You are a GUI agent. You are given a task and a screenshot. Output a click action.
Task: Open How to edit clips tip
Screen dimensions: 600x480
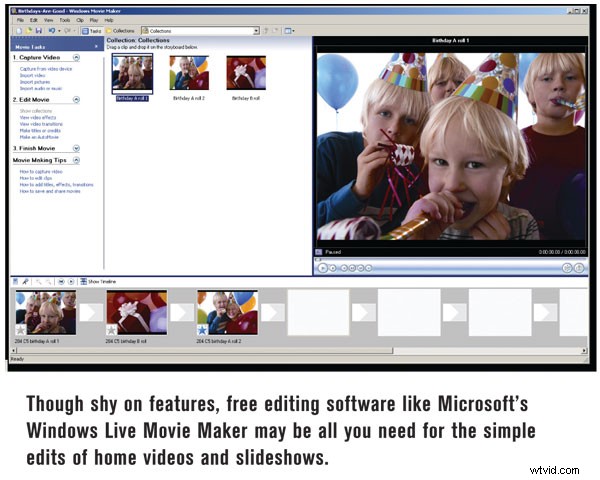(x=36, y=178)
